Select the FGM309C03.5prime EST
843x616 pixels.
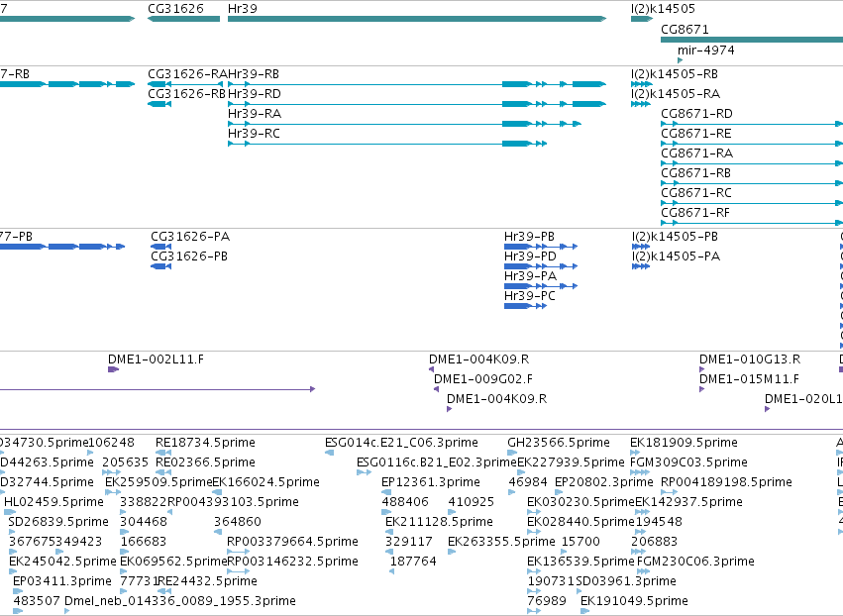688,462
